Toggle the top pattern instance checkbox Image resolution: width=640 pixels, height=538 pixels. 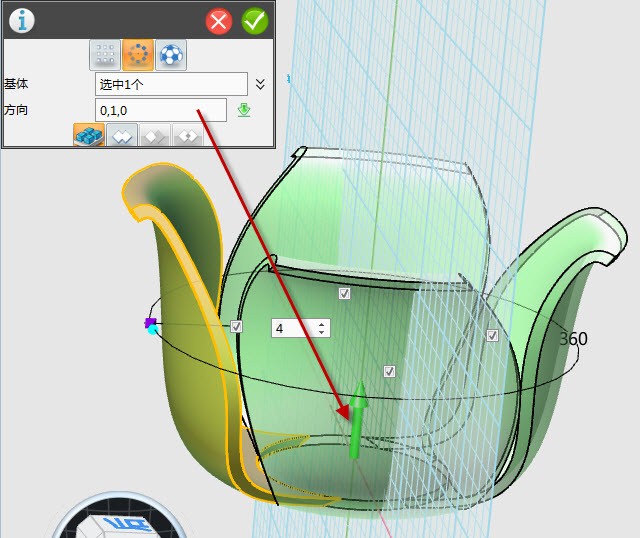(x=344, y=293)
